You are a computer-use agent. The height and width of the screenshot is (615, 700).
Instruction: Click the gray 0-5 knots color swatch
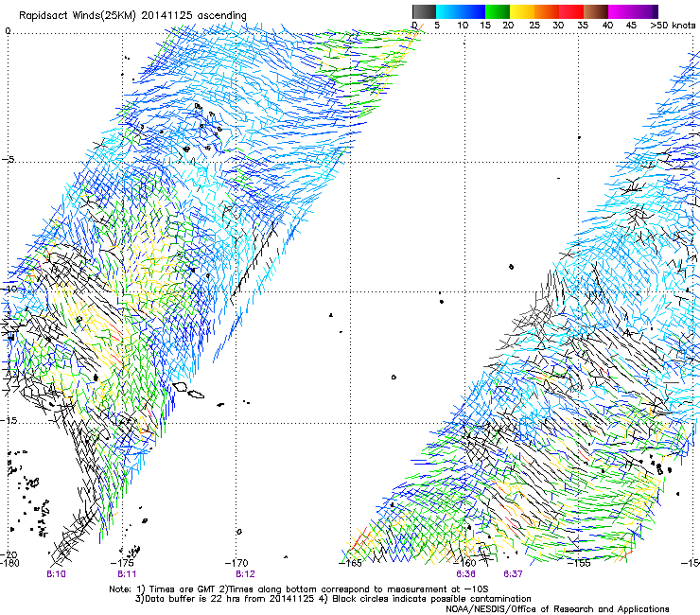tap(424, 11)
